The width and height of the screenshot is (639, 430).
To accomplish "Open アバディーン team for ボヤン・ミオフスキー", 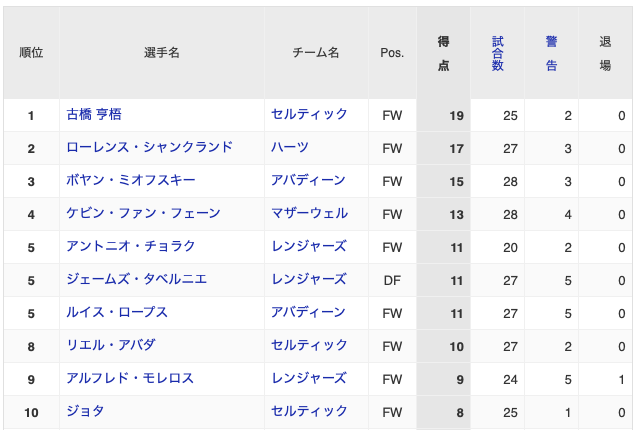I will click(x=309, y=180).
